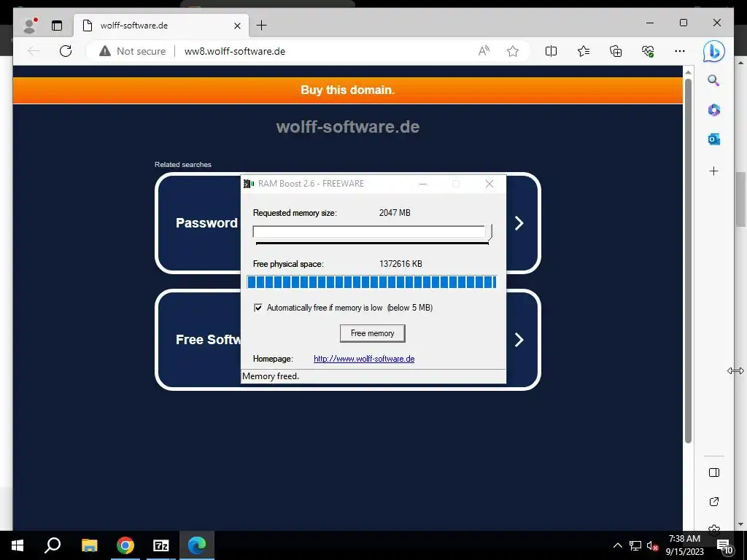Open Windows taskbar search

point(53,545)
